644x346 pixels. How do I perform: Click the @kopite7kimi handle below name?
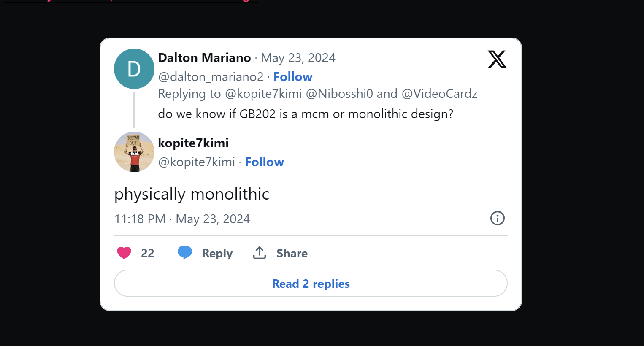[x=196, y=162]
